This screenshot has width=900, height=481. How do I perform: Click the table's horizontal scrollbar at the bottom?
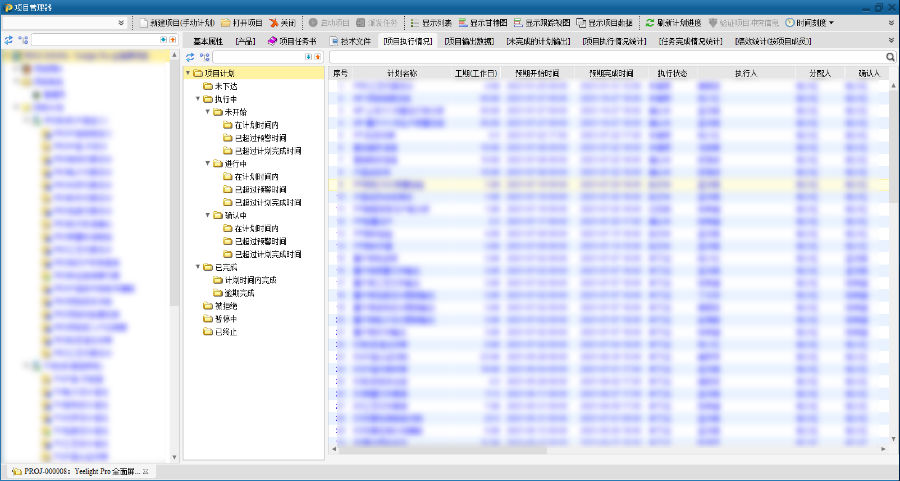(x=443, y=449)
